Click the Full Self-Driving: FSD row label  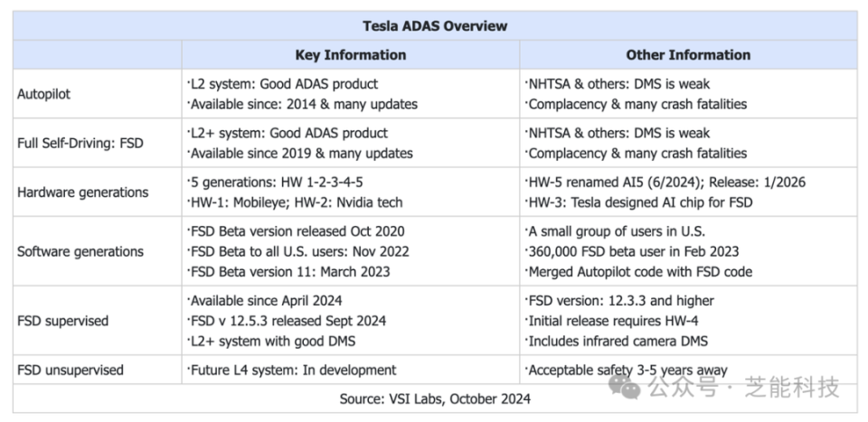80,143
